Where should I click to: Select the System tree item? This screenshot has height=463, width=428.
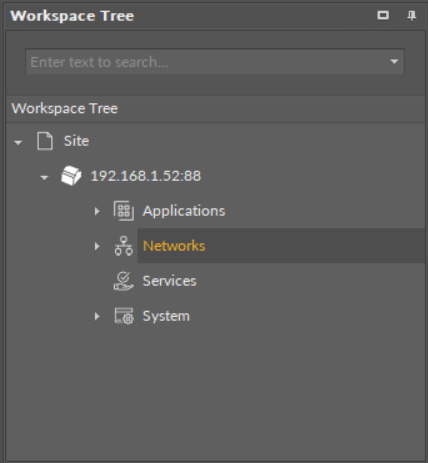166,316
